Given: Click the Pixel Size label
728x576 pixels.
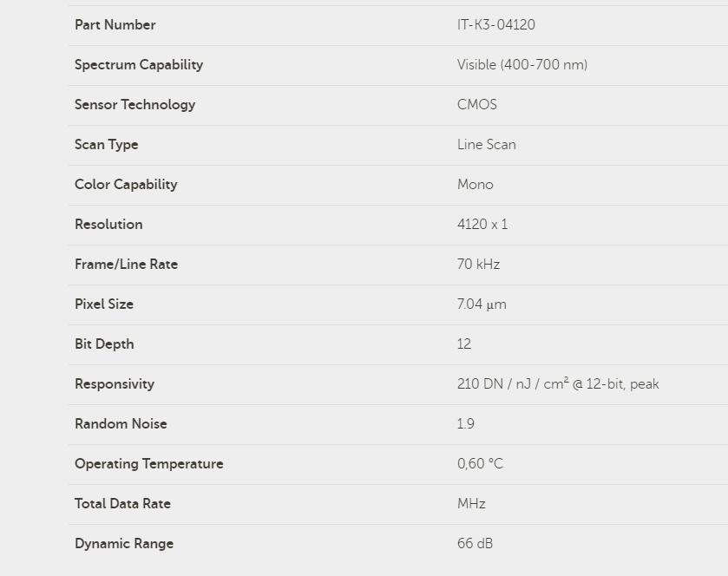Looking at the screenshot, I should [x=104, y=304].
